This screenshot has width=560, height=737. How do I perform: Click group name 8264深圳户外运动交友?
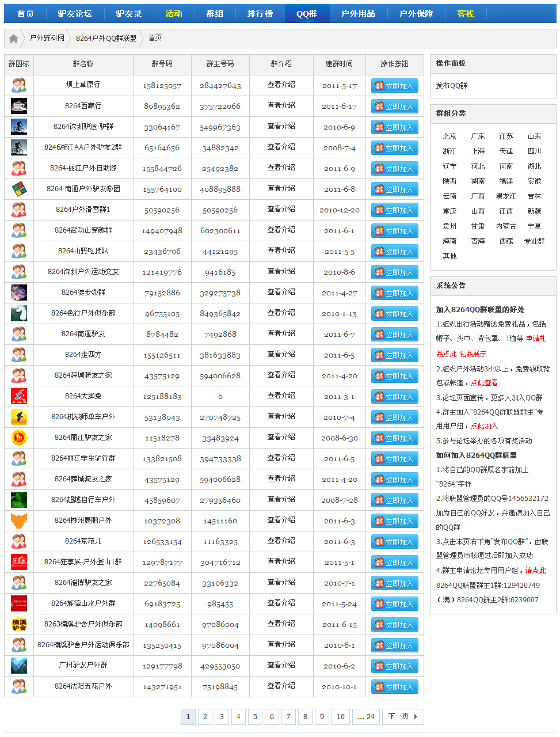pyautogui.click(x=83, y=272)
